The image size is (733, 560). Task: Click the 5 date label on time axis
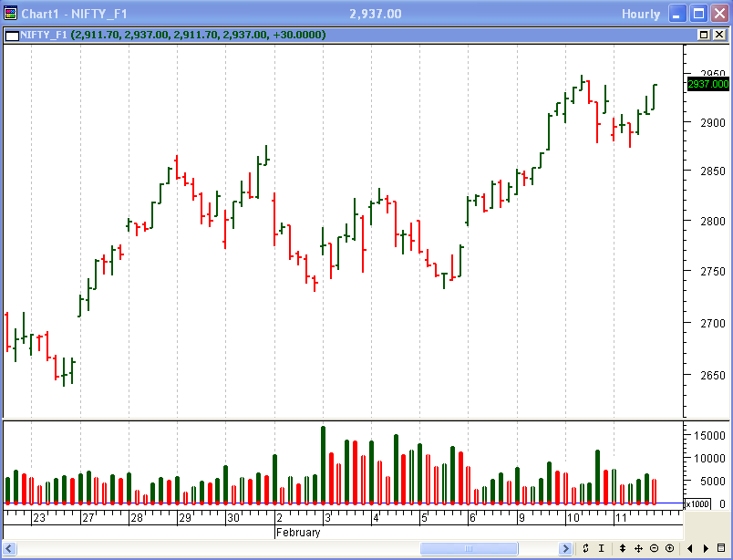click(x=425, y=518)
